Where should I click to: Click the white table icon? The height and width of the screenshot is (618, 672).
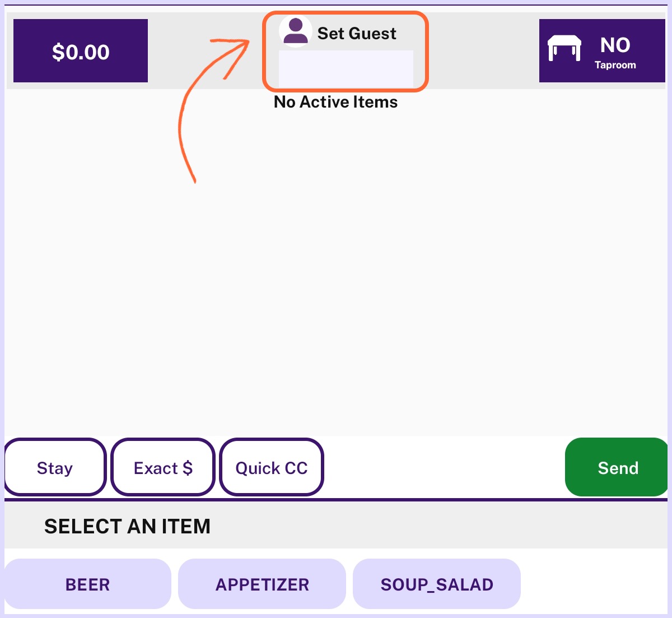click(564, 48)
